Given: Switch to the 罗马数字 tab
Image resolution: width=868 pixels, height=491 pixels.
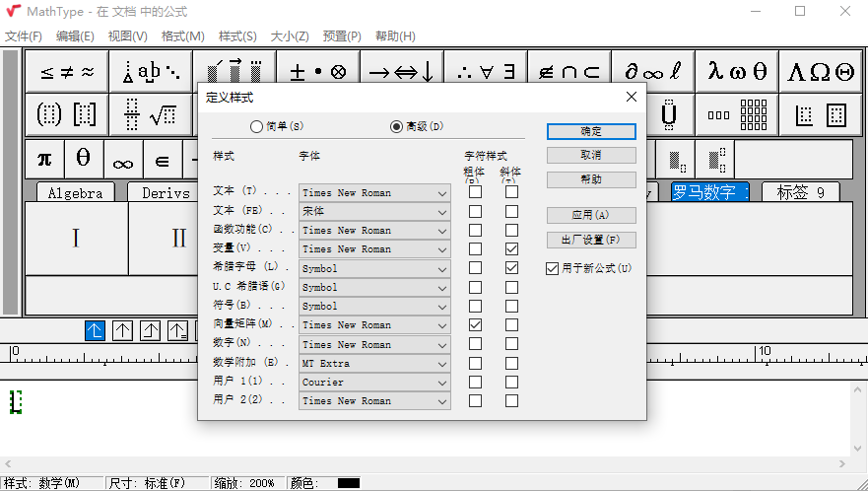Looking at the screenshot, I should click(x=710, y=192).
